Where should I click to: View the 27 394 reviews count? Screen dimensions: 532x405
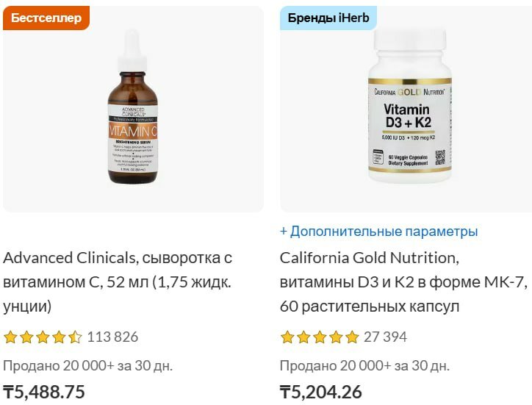385,337
